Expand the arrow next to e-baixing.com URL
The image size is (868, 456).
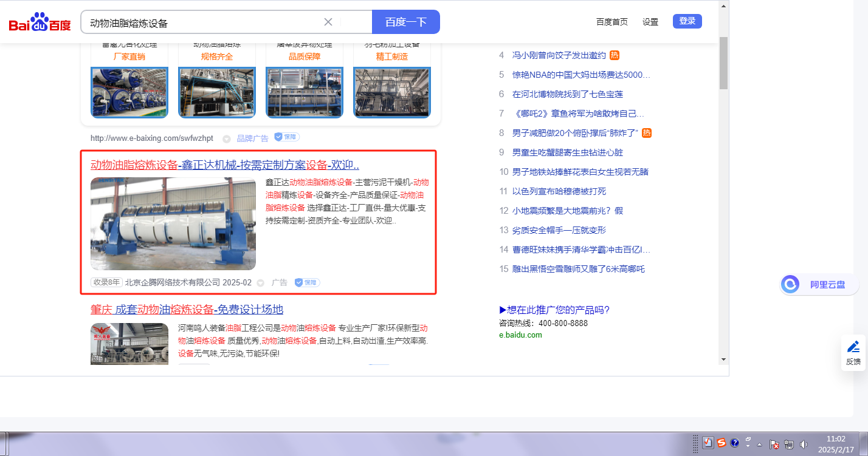(227, 139)
